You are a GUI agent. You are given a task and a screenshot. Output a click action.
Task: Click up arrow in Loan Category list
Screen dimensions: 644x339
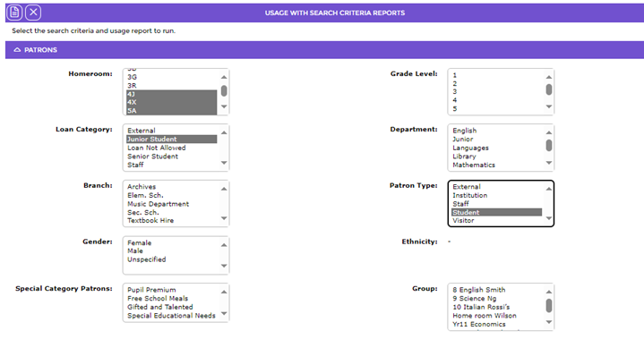click(x=224, y=132)
